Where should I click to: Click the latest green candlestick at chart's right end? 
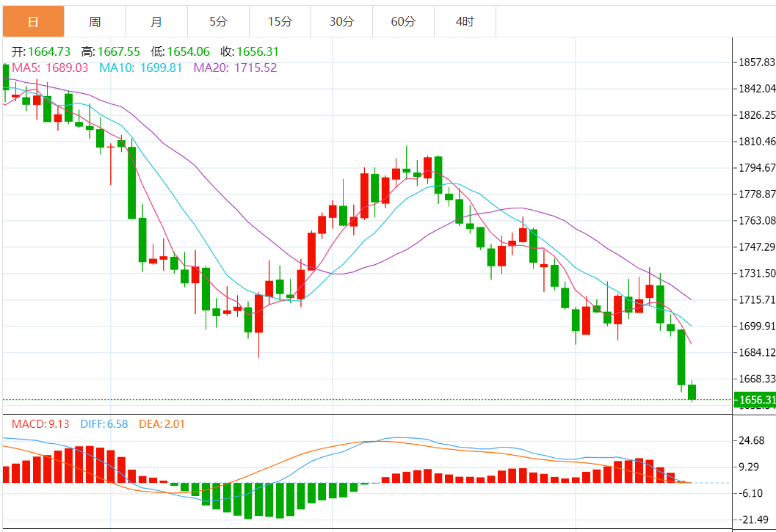coord(692,392)
